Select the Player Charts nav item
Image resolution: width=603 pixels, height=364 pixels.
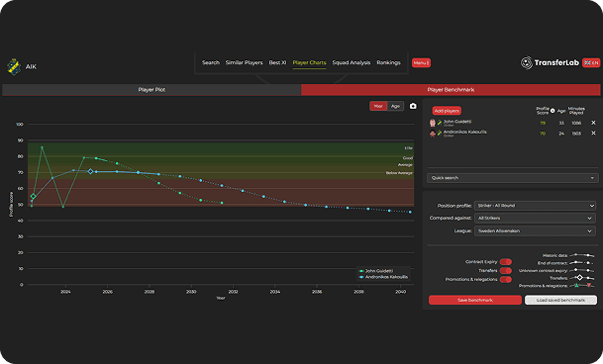pyautogui.click(x=309, y=62)
